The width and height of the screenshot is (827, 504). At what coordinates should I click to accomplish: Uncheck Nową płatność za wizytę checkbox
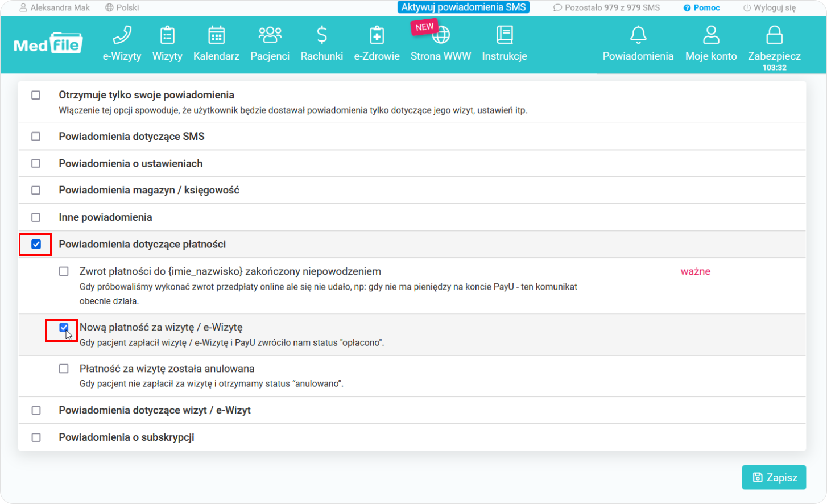click(64, 327)
